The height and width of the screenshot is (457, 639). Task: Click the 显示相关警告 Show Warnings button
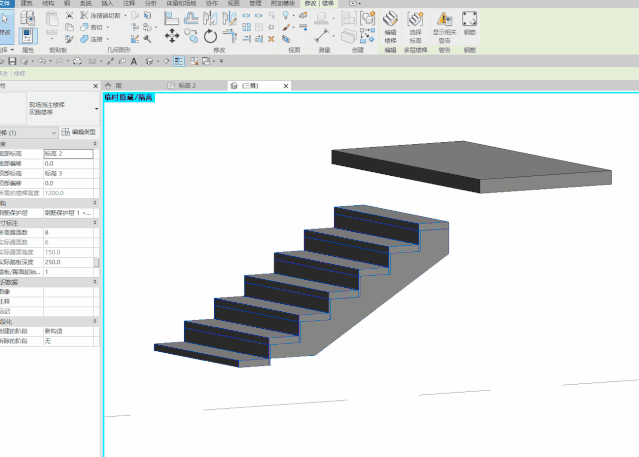[445, 27]
